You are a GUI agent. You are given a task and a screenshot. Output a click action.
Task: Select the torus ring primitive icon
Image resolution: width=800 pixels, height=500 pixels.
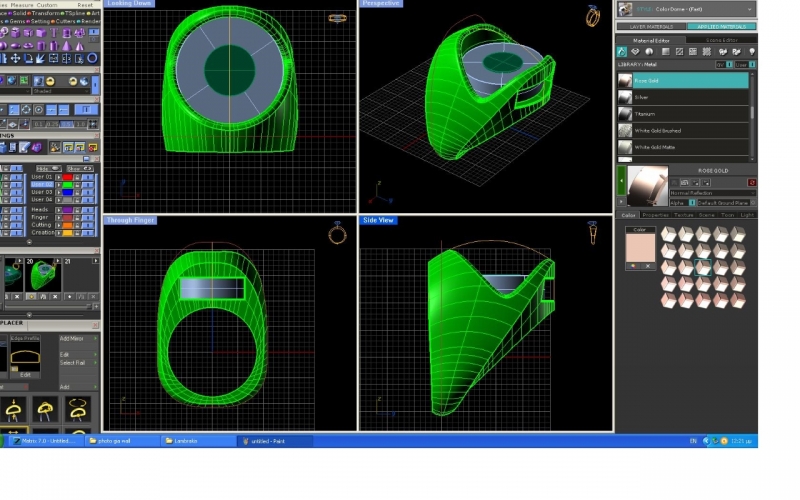tap(28, 46)
